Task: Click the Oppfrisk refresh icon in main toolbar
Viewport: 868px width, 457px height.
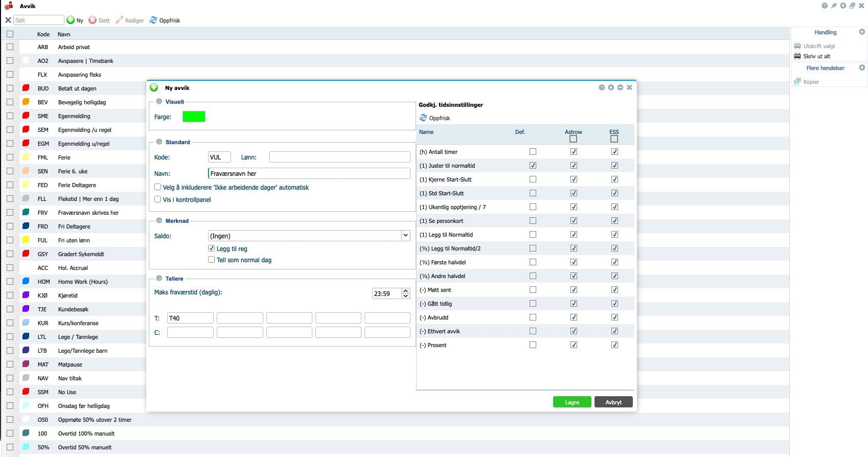Action: tap(153, 20)
